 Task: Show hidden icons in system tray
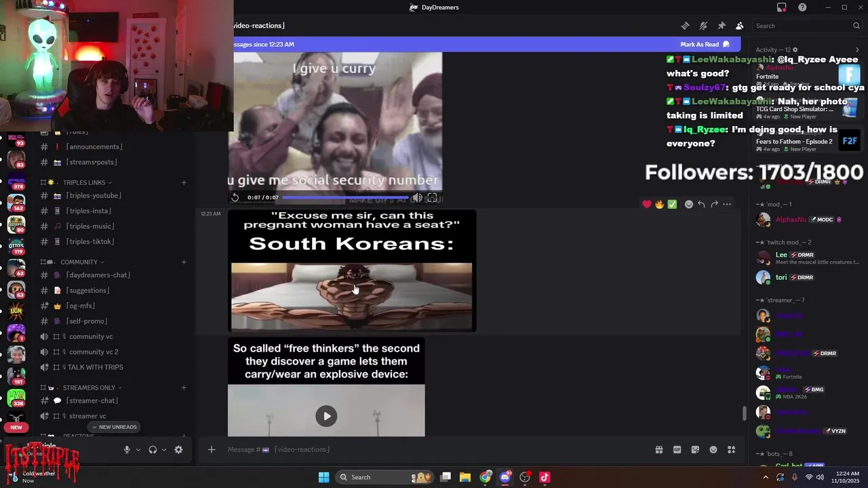(766, 477)
